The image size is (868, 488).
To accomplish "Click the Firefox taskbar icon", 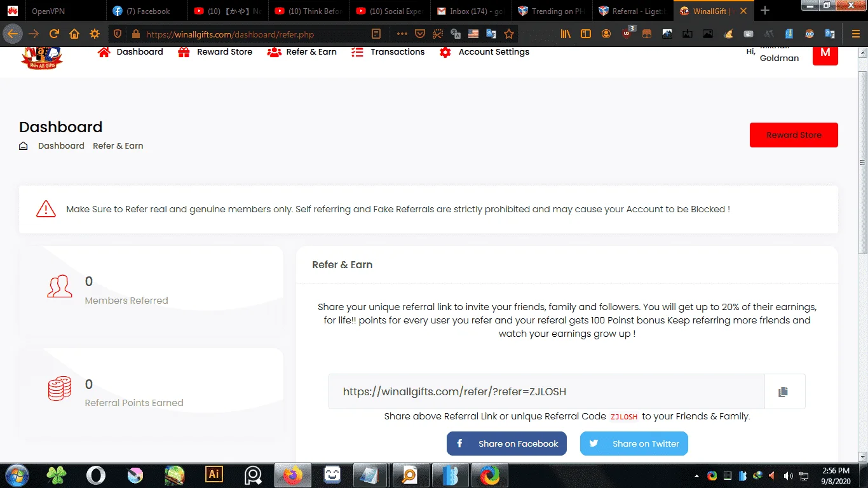I will click(x=292, y=475).
